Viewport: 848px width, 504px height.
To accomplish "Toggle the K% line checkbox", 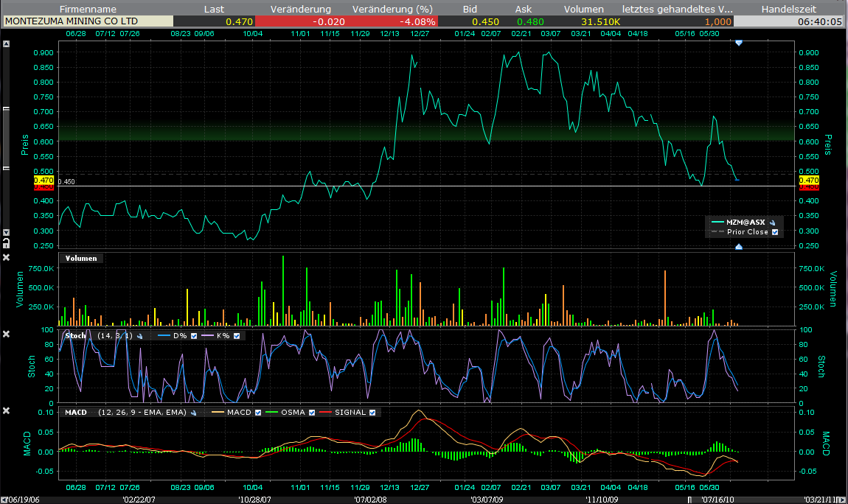I will [236, 336].
